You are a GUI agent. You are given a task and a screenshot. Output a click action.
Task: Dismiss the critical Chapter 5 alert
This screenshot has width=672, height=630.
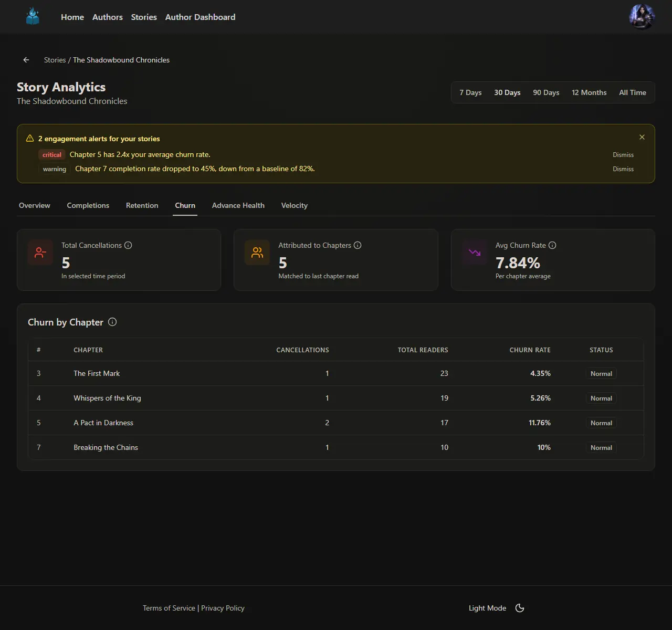click(x=623, y=155)
